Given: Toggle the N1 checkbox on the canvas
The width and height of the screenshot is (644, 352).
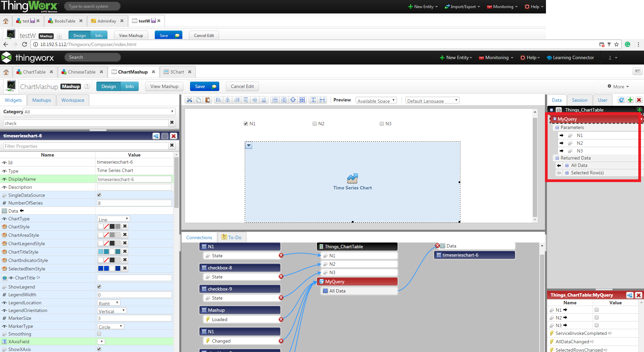Looking at the screenshot, I should point(246,124).
